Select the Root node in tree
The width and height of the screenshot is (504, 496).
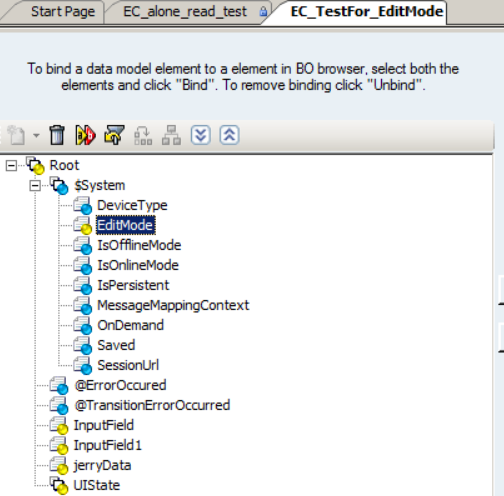tap(64, 165)
